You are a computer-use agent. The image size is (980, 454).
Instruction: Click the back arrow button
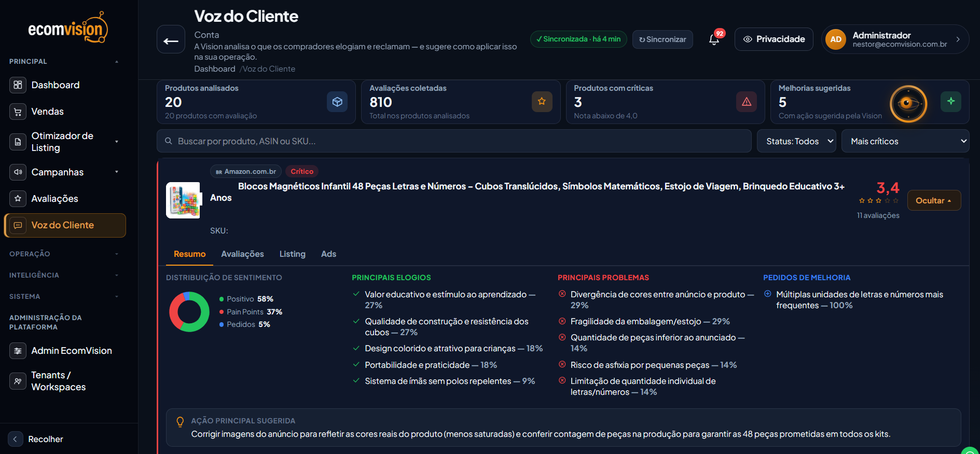[171, 39]
